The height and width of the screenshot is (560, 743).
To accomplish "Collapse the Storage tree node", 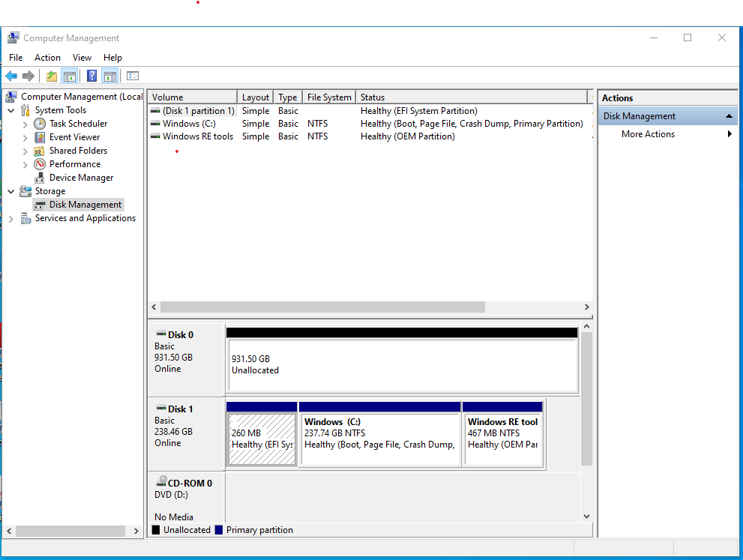I will [x=10, y=190].
